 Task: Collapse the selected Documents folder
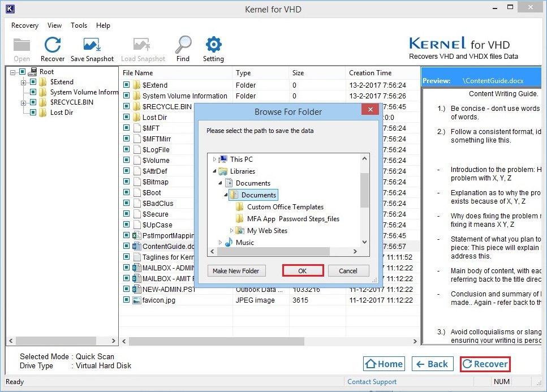click(x=226, y=195)
